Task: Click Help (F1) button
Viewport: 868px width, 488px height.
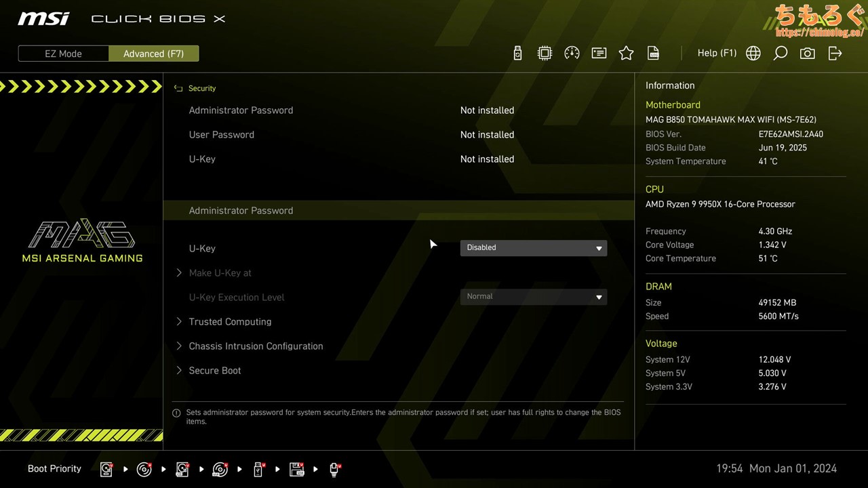Action: [x=717, y=53]
